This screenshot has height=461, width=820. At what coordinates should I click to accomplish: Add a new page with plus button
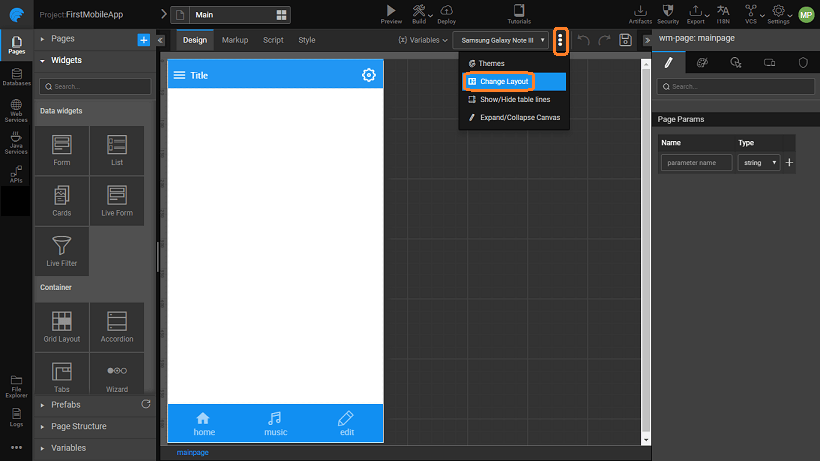coord(144,39)
